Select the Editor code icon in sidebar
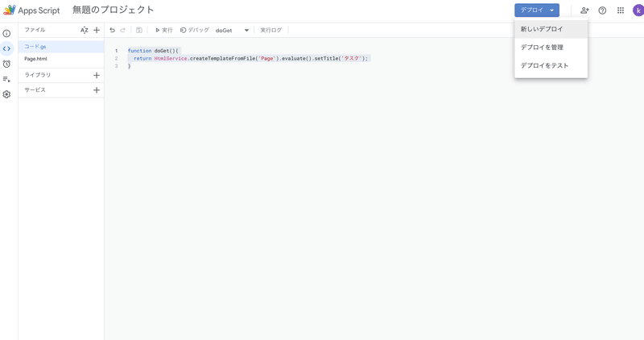 tap(6, 48)
